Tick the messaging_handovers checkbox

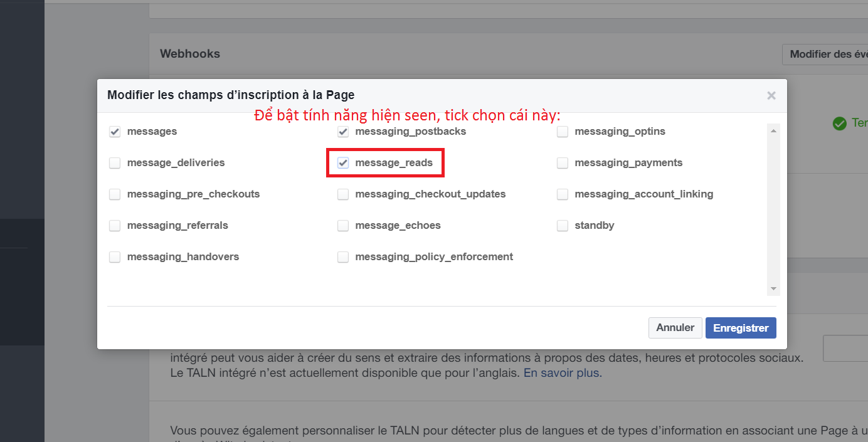point(115,257)
